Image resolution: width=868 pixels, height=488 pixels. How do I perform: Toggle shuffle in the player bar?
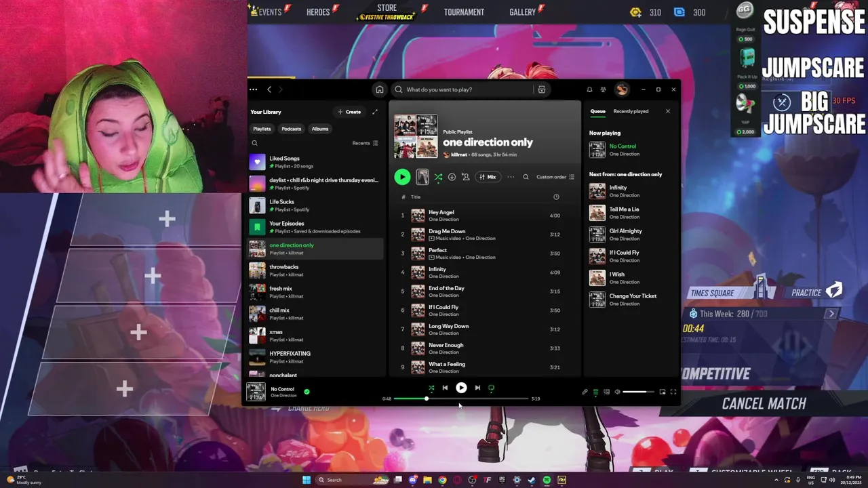coord(431,388)
